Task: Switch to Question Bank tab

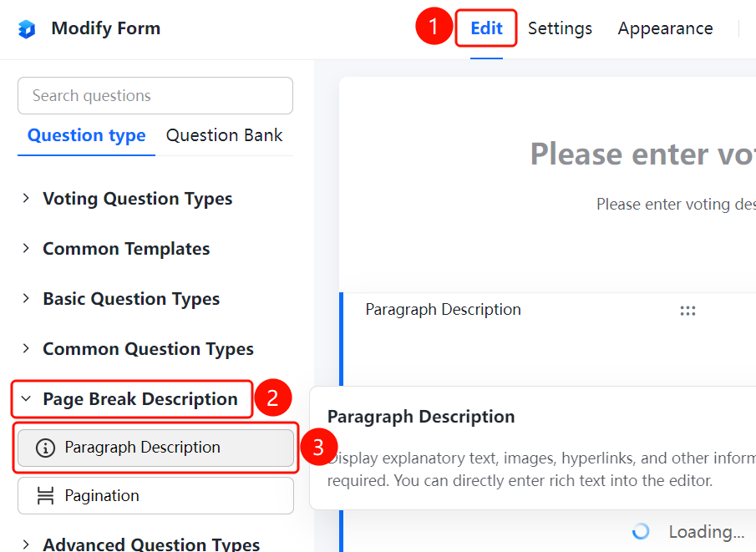Action: [224, 135]
